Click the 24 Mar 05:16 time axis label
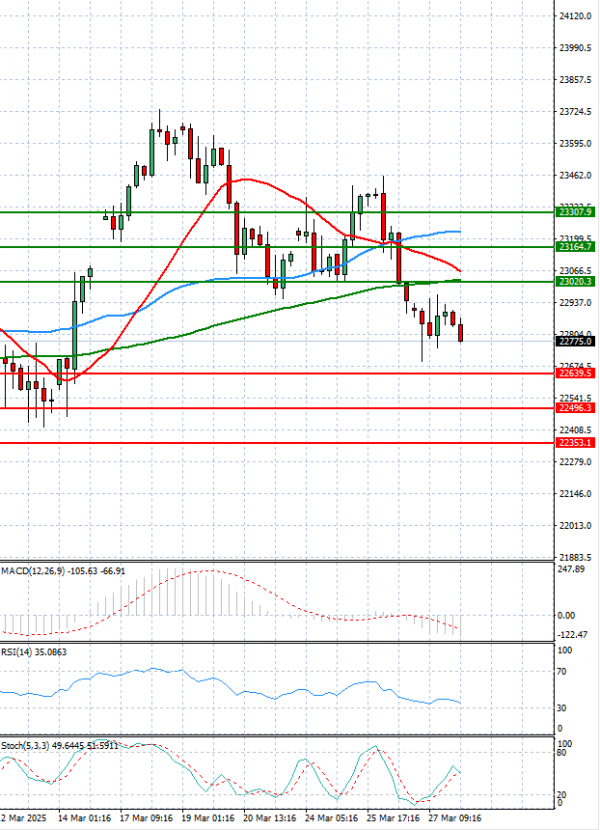The width and height of the screenshot is (600, 830). tap(332, 818)
